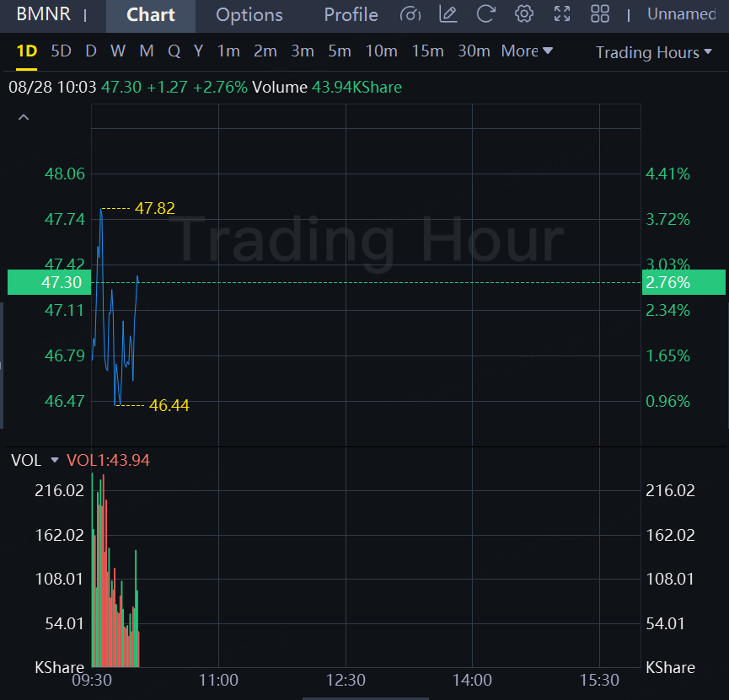This screenshot has height=700, width=729.
Task: Select the drawing pencil tool icon
Action: 448,14
